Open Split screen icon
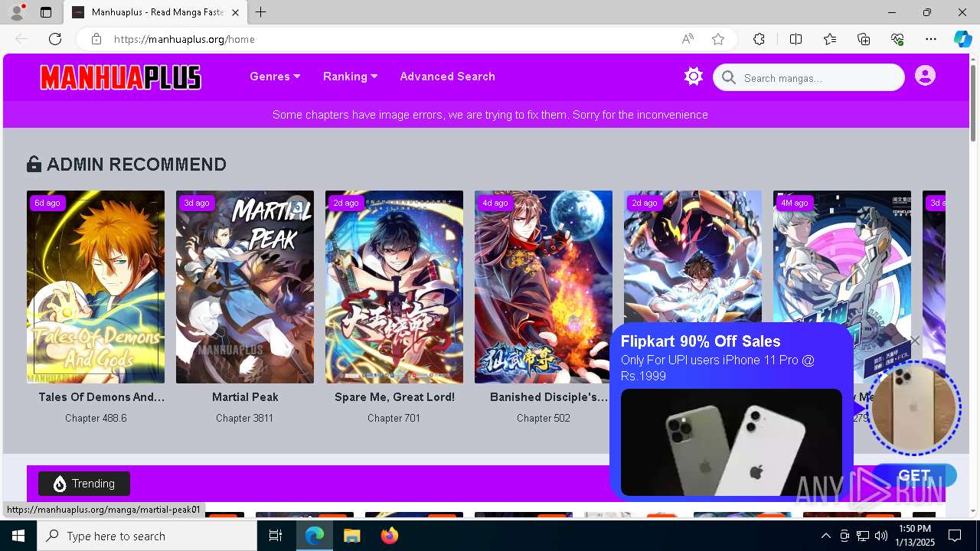The width and height of the screenshot is (980, 551). 795,39
